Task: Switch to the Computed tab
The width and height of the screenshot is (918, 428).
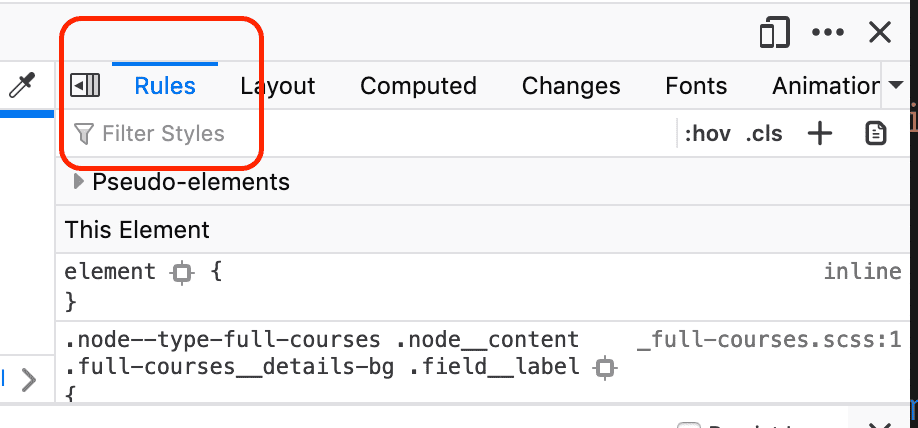Action: (418, 86)
